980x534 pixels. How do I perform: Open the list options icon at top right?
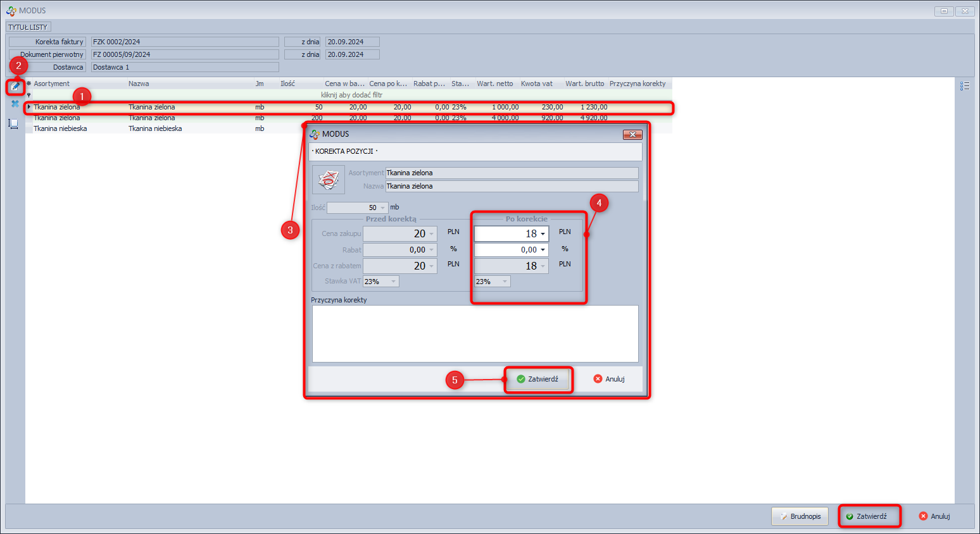click(964, 86)
